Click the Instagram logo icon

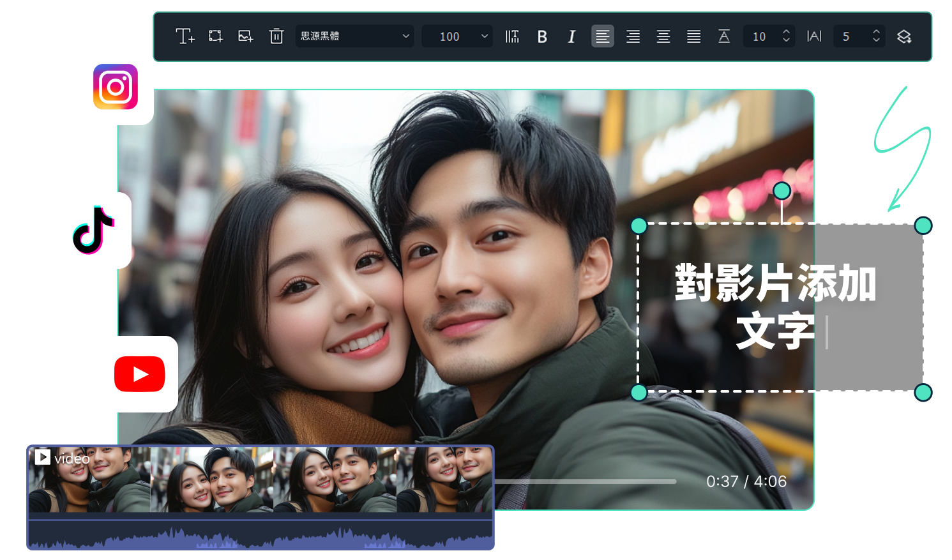[x=116, y=86]
